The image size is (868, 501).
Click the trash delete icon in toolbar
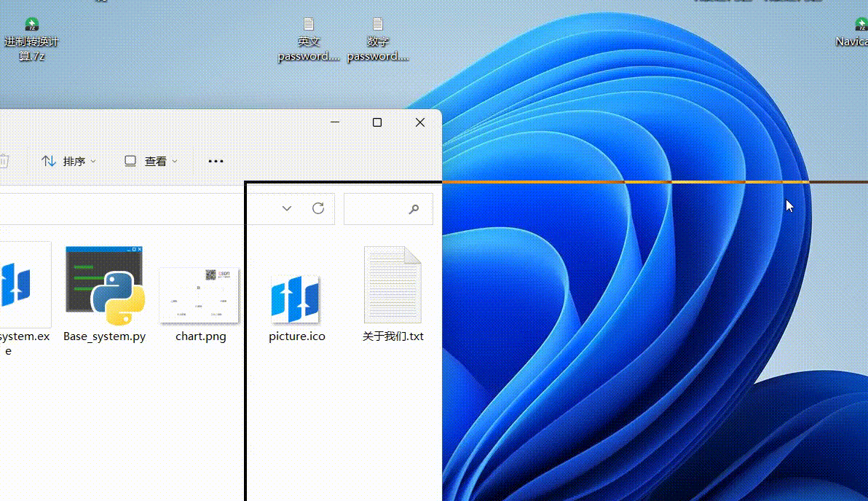(4, 161)
